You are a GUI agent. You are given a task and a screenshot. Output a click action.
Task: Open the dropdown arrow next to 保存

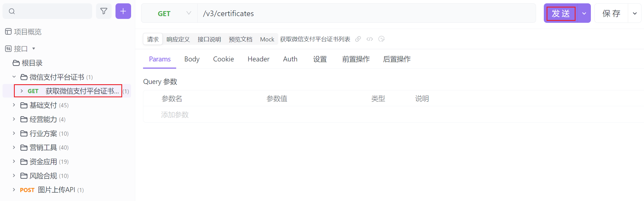pyautogui.click(x=635, y=13)
